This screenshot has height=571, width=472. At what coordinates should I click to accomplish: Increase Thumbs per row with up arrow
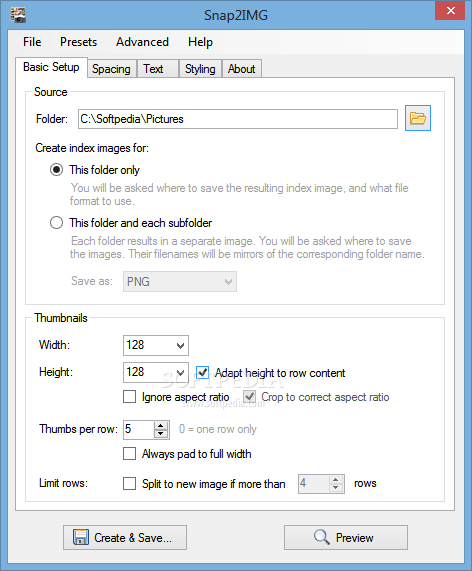coord(161,425)
